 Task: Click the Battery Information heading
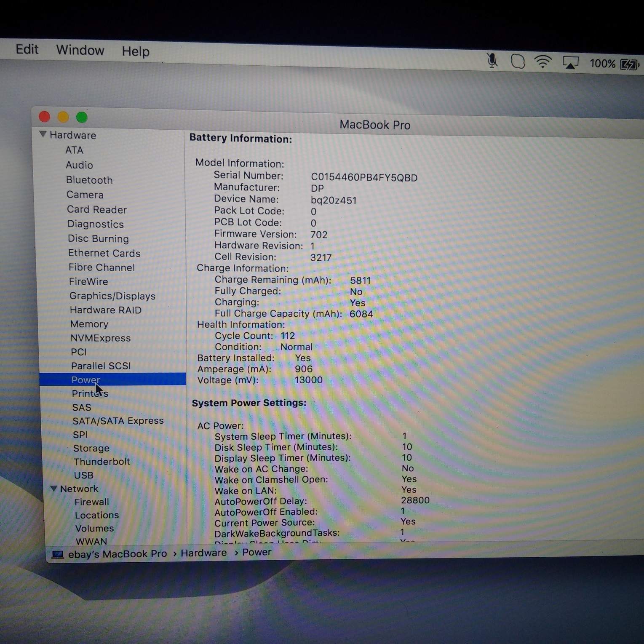click(240, 138)
